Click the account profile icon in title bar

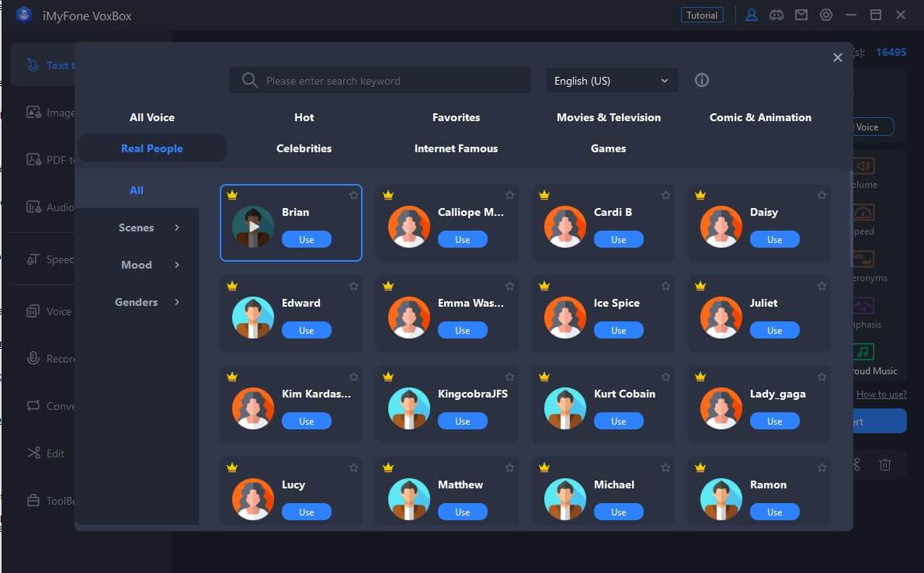point(752,16)
